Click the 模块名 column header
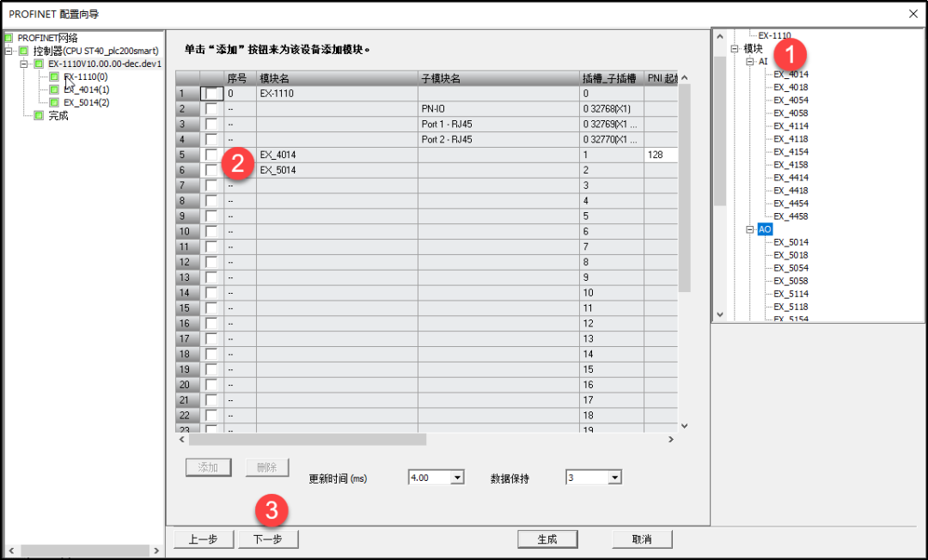The width and height of the screenshot is (928, 560). click(x=338, y=78)
